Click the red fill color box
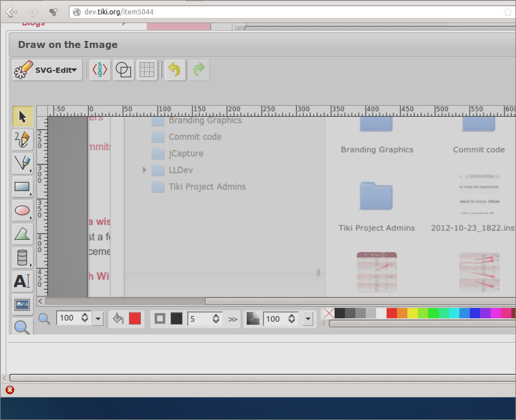The height and width of the screenshot is (420, 516). pos(135,318)
